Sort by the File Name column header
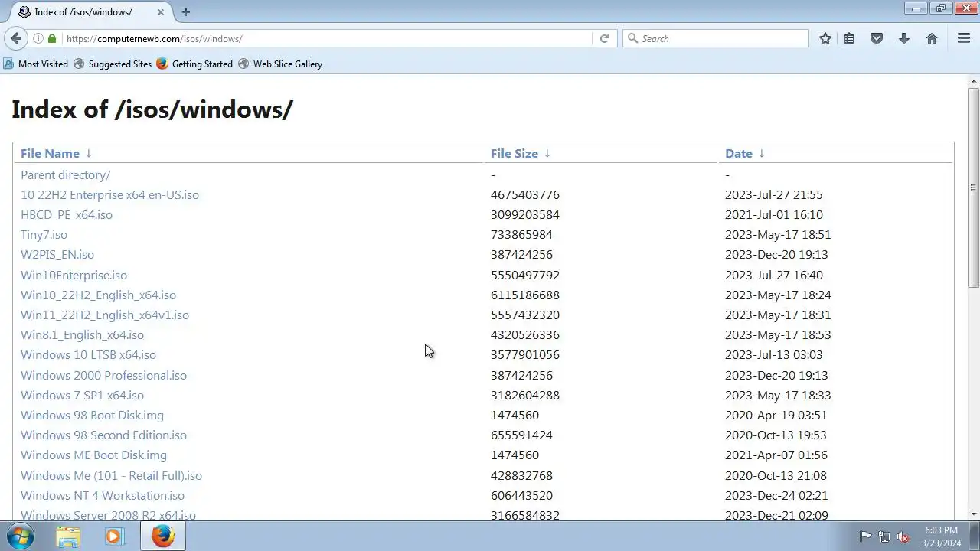This screenshot has width=980, height=551. pos(50,153)
